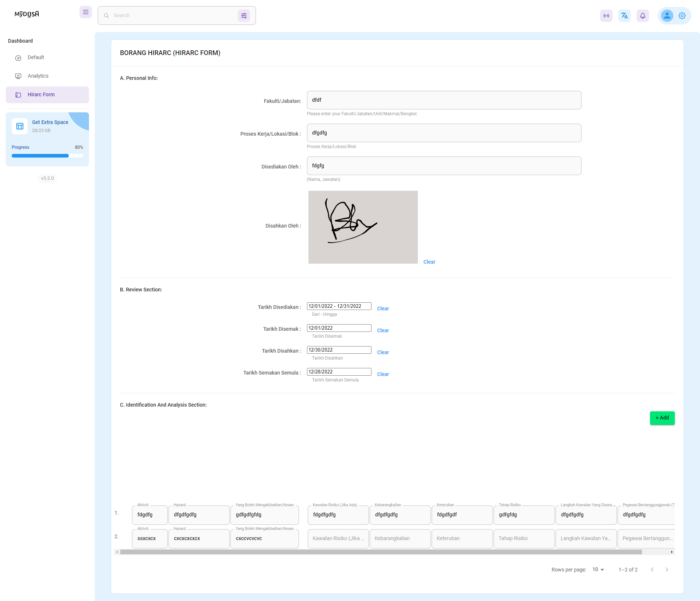Open Analytics menu item in sidebar

pyautogui.click(x=38, y=76)
